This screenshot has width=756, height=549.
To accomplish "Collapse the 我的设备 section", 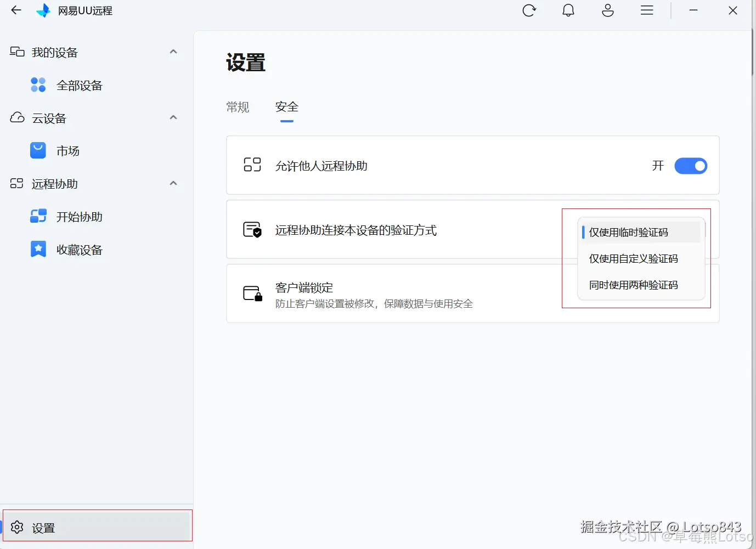I will click(173, 51).
